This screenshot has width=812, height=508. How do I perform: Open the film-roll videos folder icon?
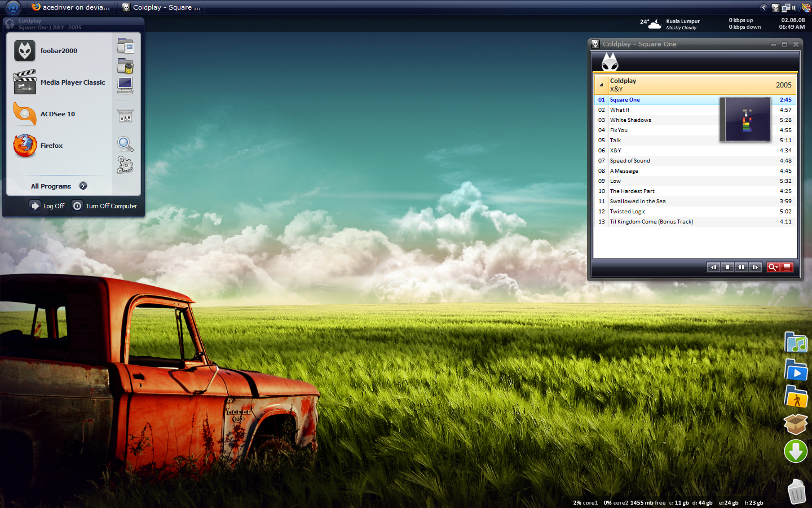click(125, 66)
